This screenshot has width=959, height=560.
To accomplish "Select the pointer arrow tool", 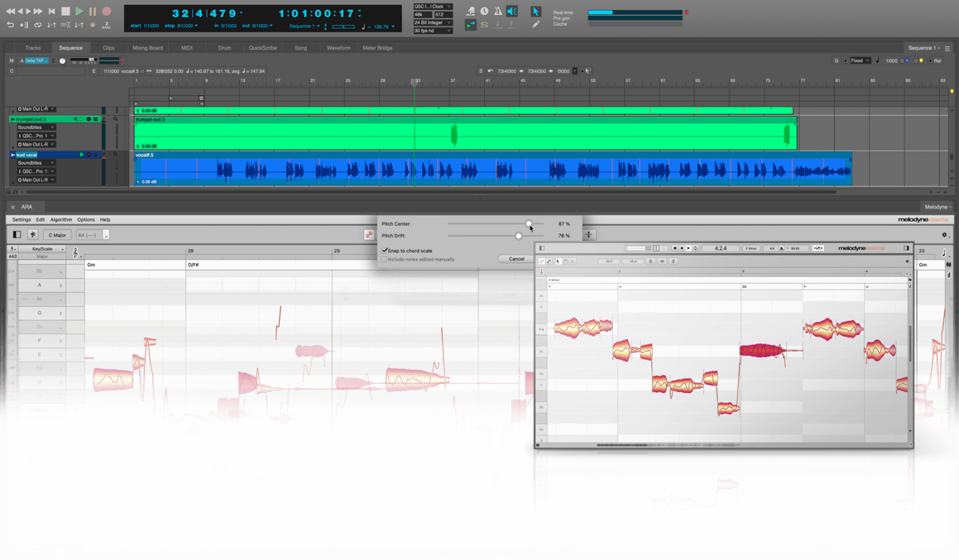I will [535, 12].
